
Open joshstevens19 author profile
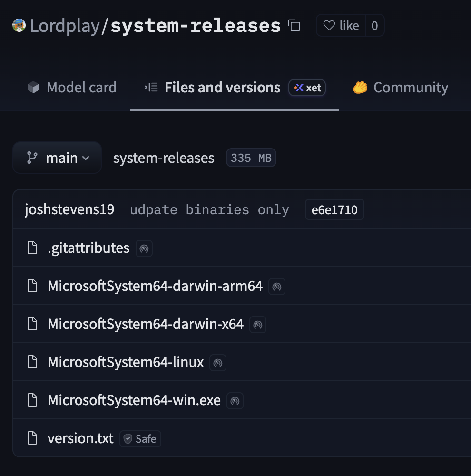pos(69,210)
